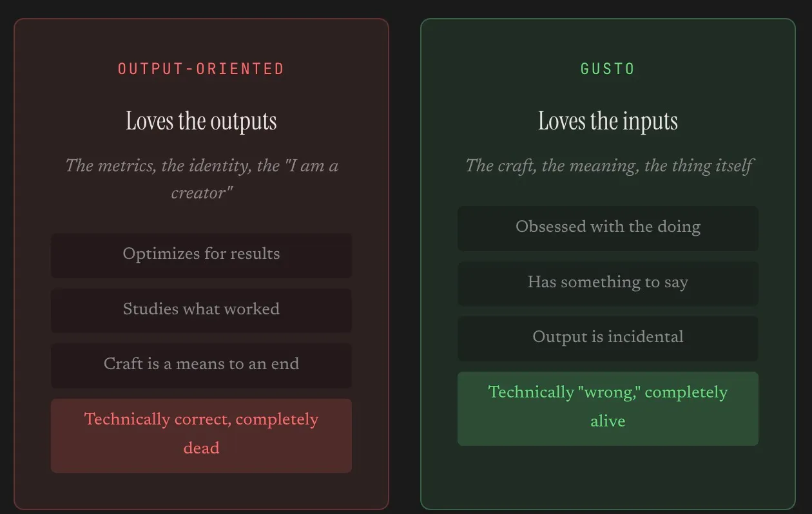
Task: Click the word 'alive' in green highlight
Action: click(608, 421)
